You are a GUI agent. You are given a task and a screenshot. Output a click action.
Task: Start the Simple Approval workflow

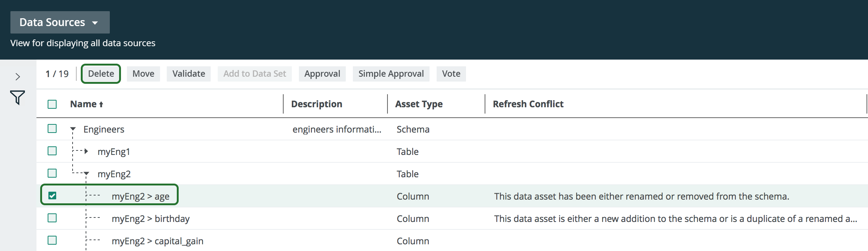[x=391, y=74]
